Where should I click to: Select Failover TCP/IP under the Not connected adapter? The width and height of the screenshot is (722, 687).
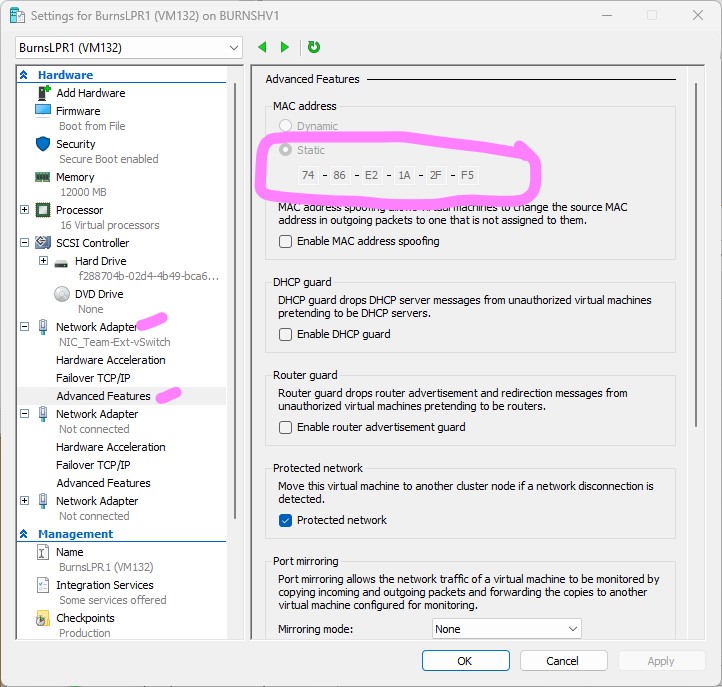(93, 465)
